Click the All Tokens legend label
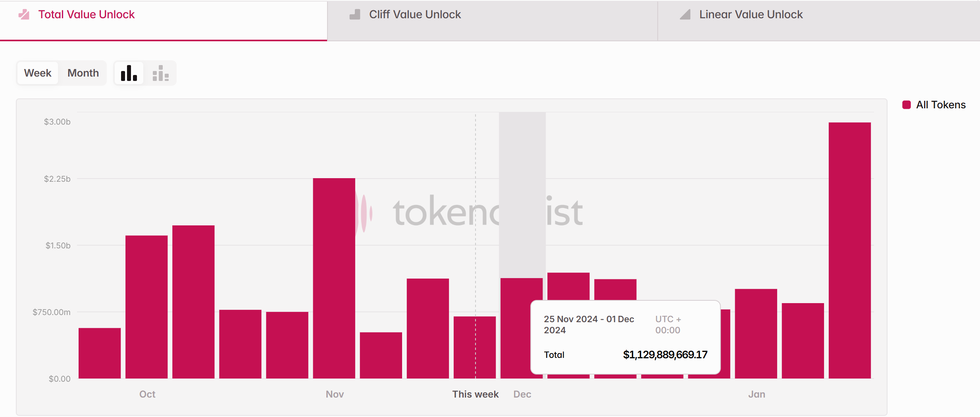 tap(941, 105)
